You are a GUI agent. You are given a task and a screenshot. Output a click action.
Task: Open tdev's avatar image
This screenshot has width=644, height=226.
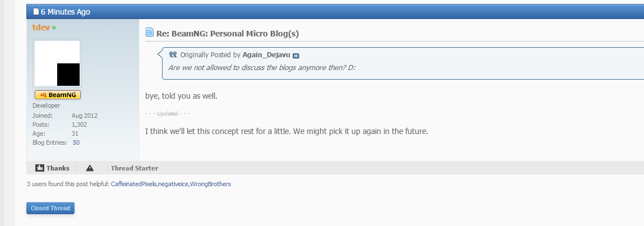[57, 63]
